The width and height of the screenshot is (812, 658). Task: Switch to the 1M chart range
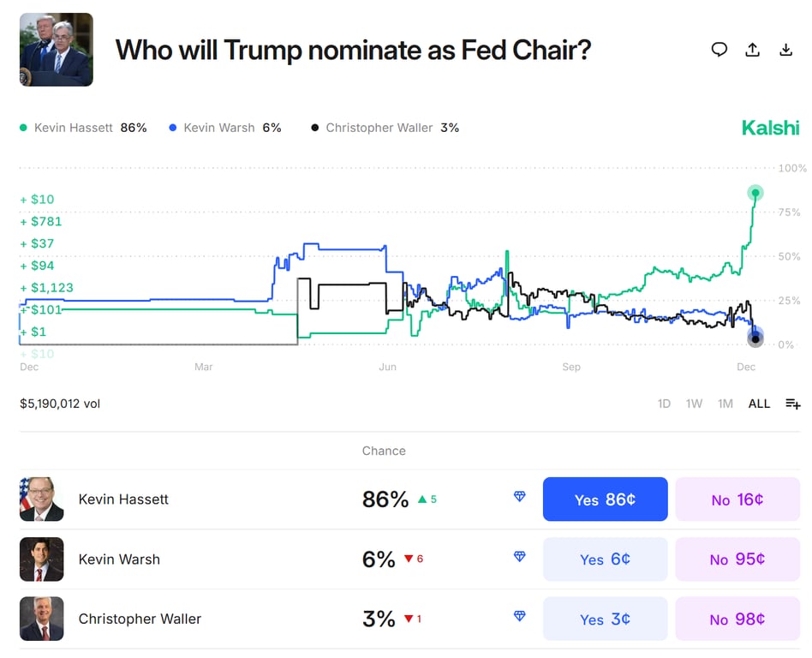coord(725,404)
